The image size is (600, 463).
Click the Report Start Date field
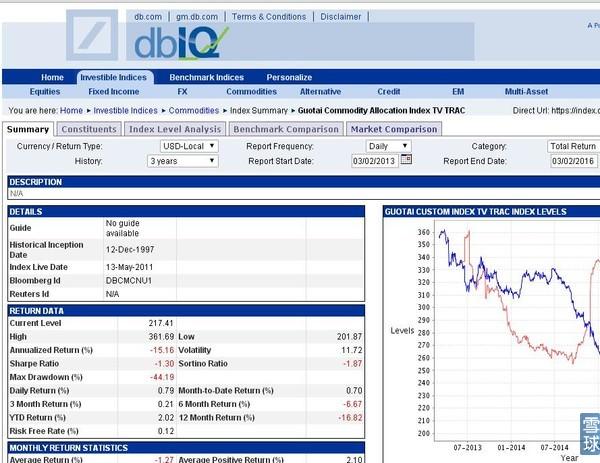pos(375,161)
